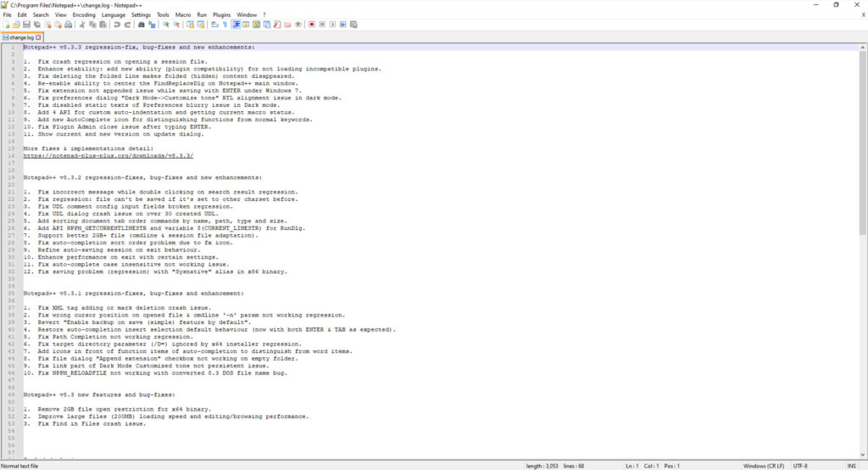Toggle synchronize vertical scrolling icon
Viewport: 868px width, 470px height.
(191, 25)
